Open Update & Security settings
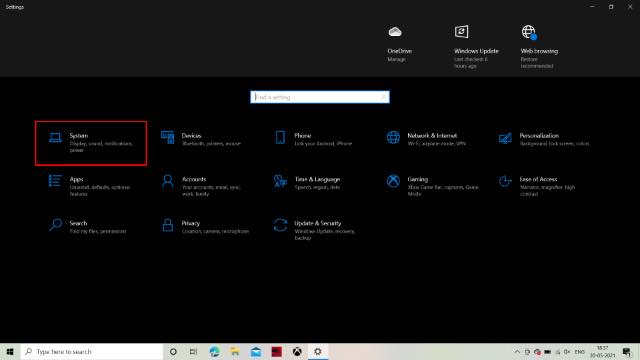The height and width of the screenshot is (360, 640). (x=315, y=229)
